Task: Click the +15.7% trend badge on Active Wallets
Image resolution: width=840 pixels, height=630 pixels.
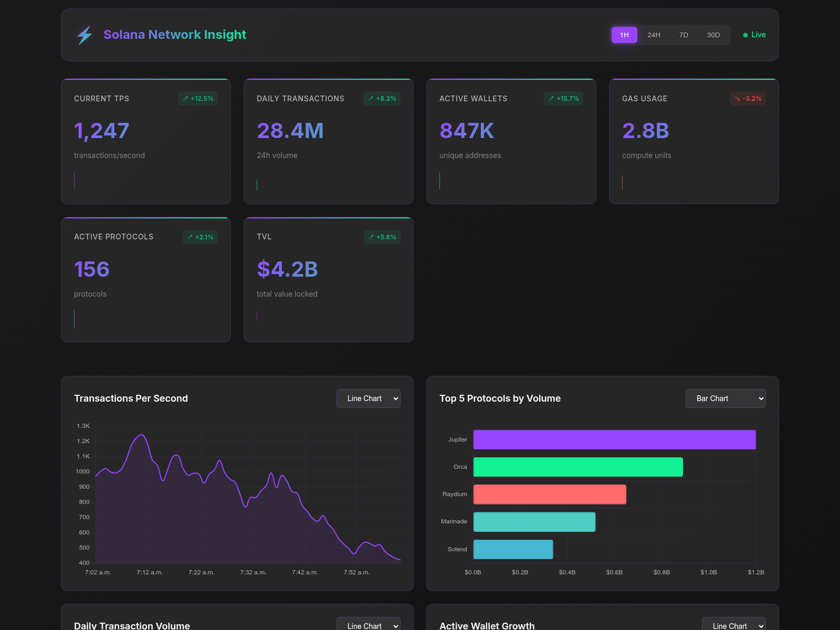Action: [x=563, y=99]
